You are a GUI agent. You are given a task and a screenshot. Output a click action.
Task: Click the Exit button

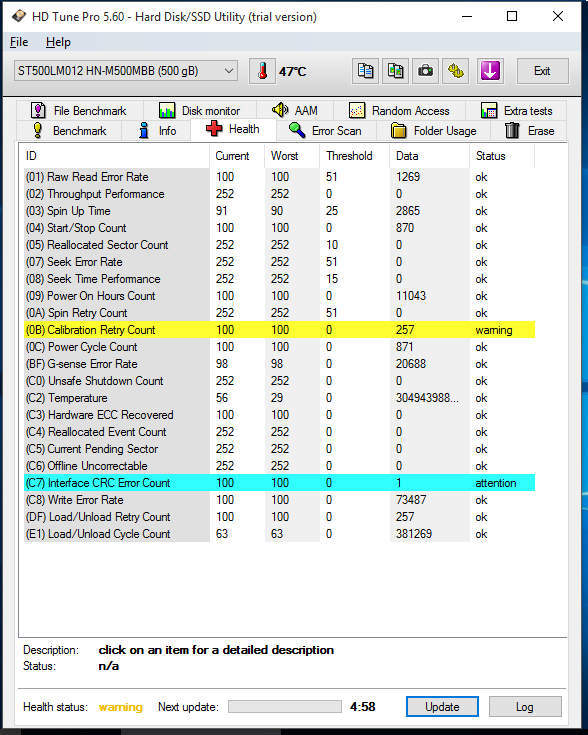tap(543, 71)
